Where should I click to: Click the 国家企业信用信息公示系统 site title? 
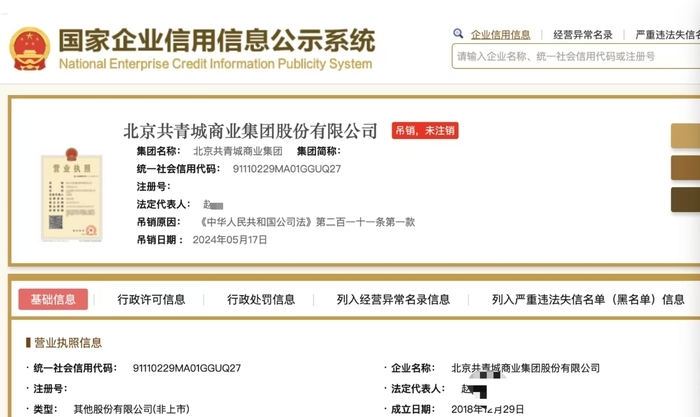coord(217,41)
